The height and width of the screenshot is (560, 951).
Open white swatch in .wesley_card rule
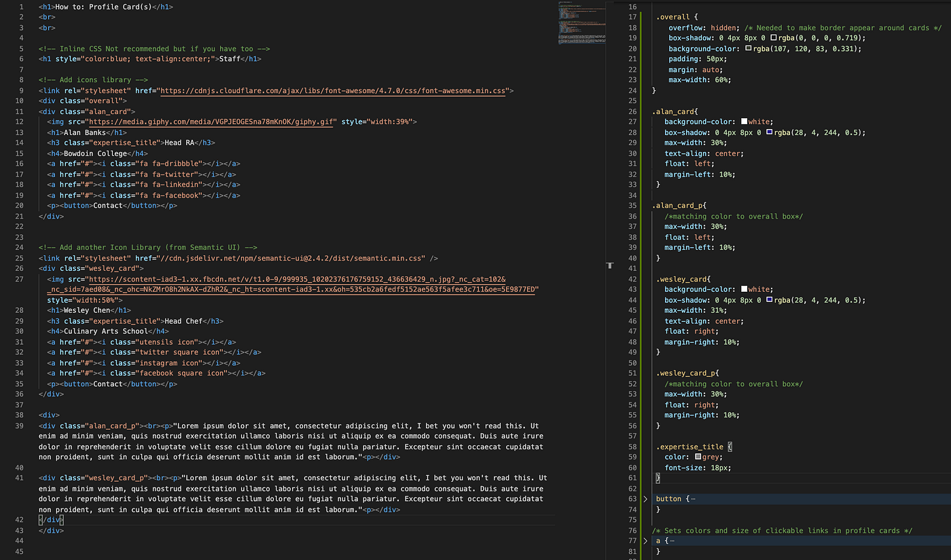[744, 290]
